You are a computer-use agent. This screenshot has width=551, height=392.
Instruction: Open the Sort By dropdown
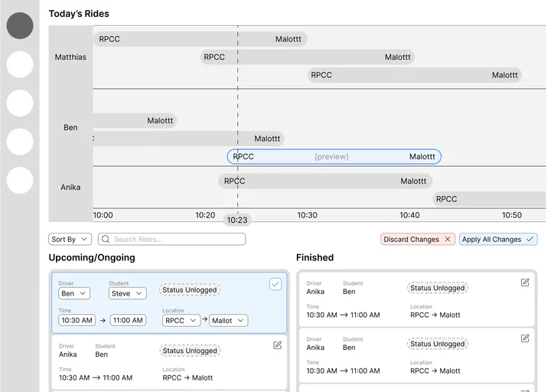(70, 239)
